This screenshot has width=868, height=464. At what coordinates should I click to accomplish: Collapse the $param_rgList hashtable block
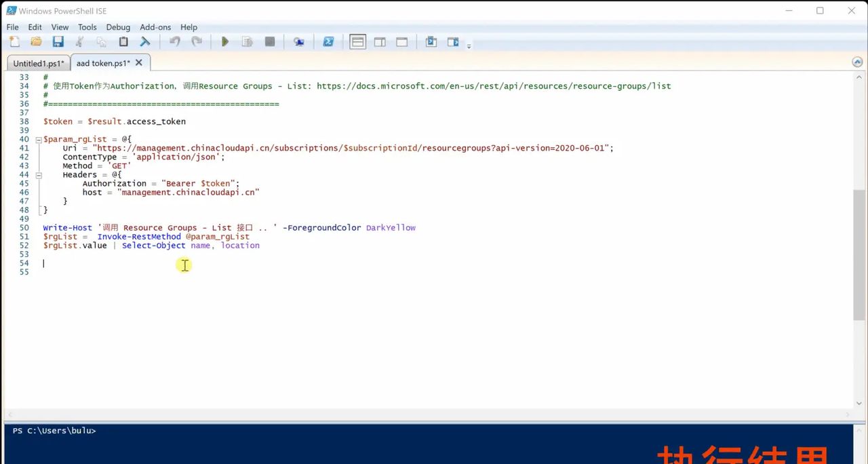tap(39, 139)
